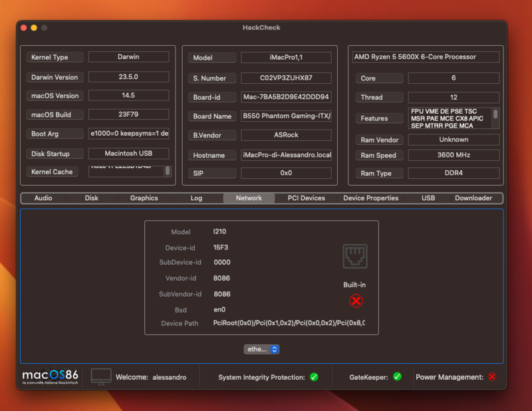Go to the Downloader tab
This screenshot has height=411, width=532.
tap(473, 198)
